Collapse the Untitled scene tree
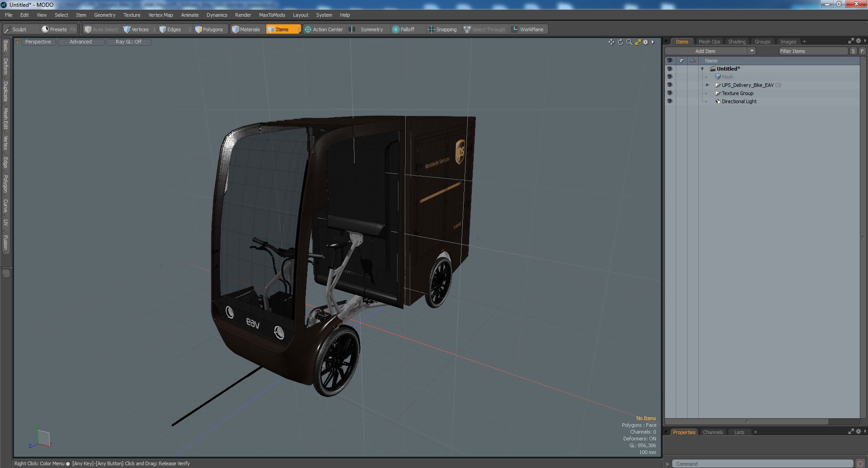This screenshot has height=468, width=868. 702,69
